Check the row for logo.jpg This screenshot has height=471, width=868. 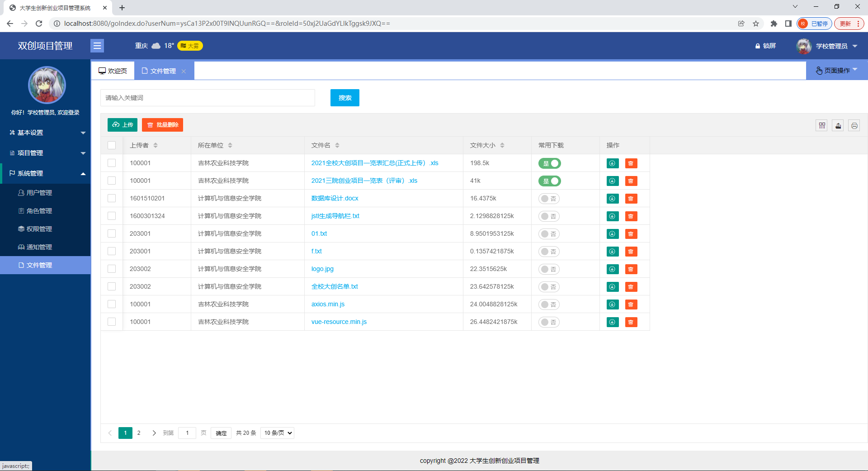112,269
